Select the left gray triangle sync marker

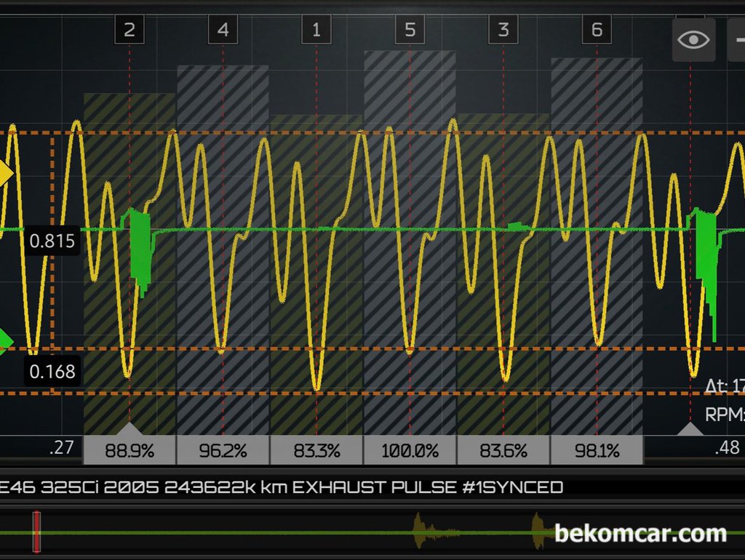tap(130, 429)
